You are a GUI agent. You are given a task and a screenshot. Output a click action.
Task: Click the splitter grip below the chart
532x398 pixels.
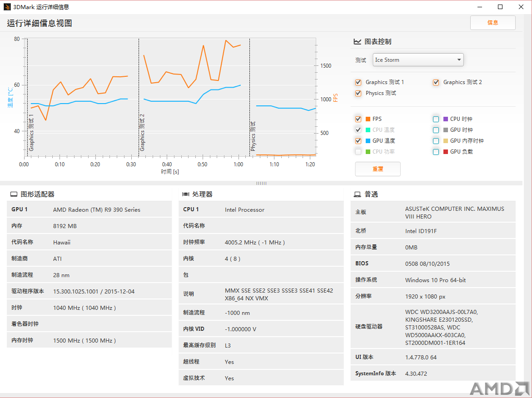coord(261,183)
